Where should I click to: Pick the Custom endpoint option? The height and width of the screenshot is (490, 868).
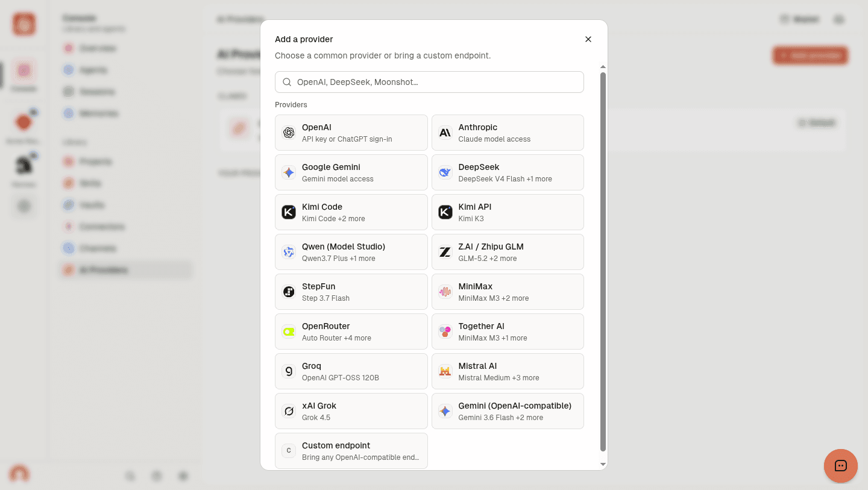pyautogui.click(x=351, y=451)
